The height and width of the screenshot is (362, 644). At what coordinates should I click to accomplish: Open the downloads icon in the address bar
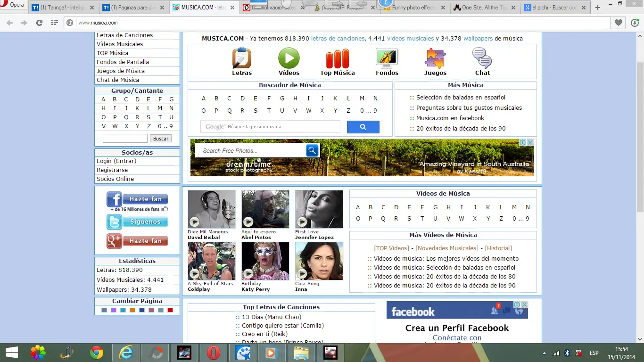[635, 23]
